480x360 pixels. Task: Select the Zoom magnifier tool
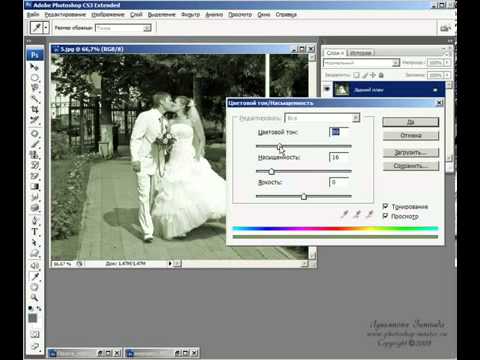(34, 297)
